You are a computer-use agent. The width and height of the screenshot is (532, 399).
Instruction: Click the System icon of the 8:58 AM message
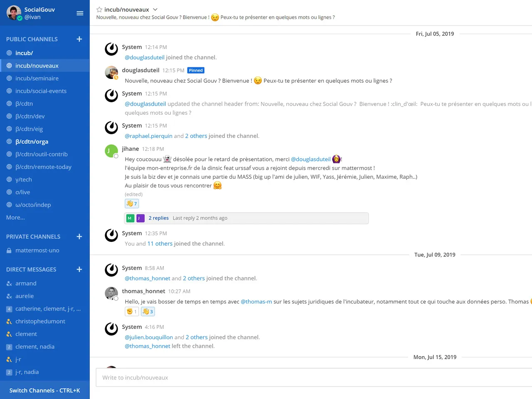point(111,270)
